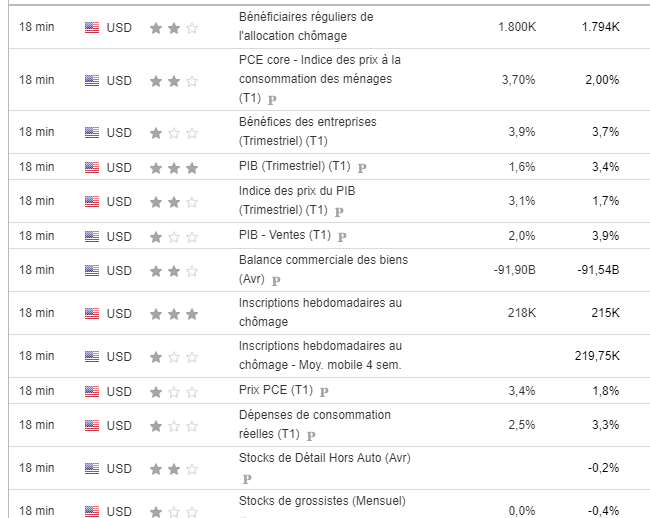
Task: Click the preliminary icon next to Prix PCE
Action: point(324,391)
